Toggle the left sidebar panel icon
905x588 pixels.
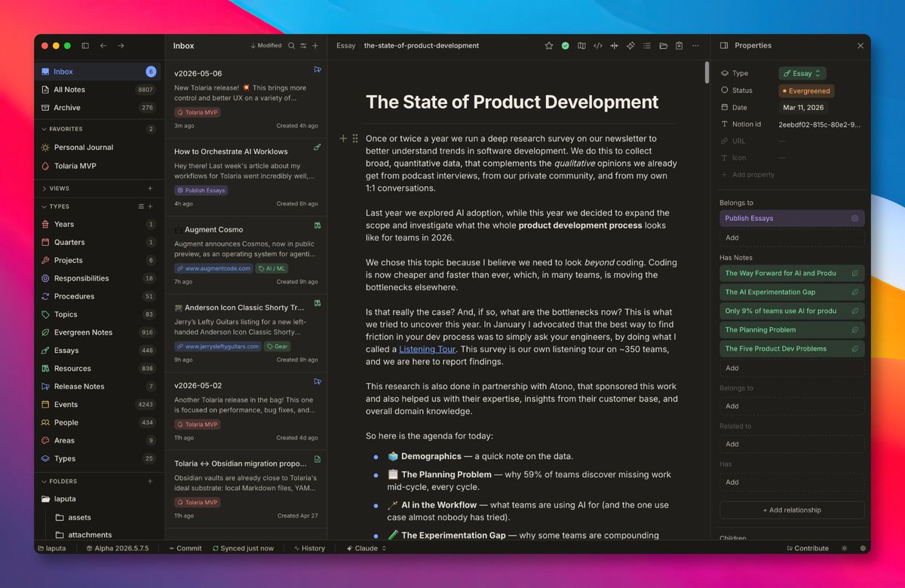click(x=85, y=45)
